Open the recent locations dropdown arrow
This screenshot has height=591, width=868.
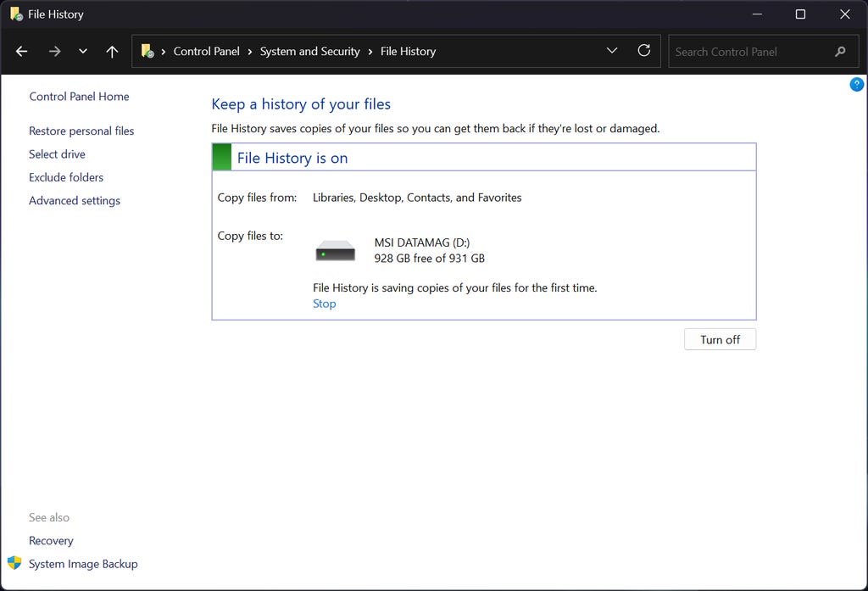coord(83,52)
